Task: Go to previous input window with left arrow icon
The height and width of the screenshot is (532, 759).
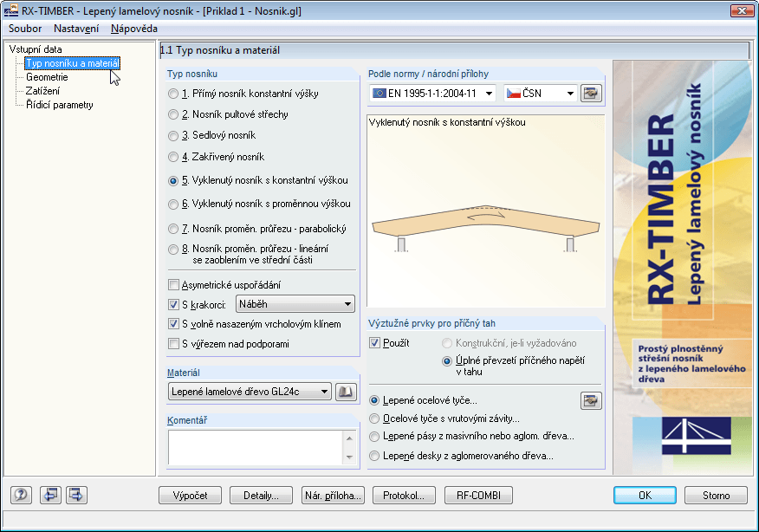Action: pos(50,496)
